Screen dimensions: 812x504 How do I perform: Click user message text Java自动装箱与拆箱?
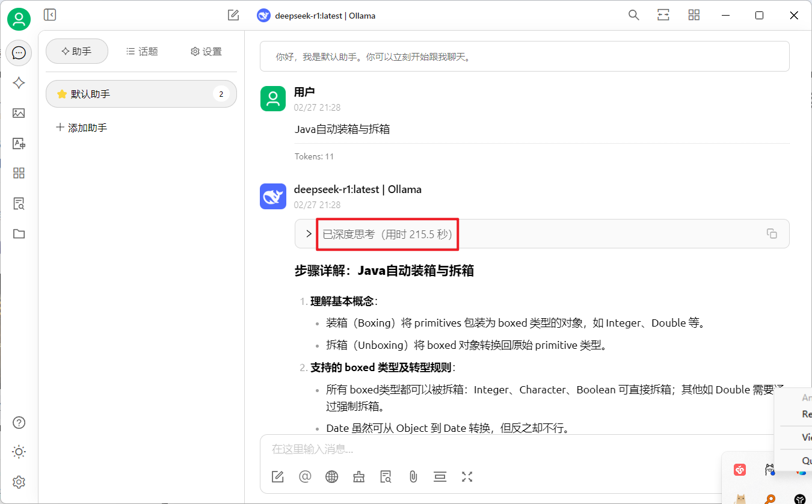pos(342,129)
